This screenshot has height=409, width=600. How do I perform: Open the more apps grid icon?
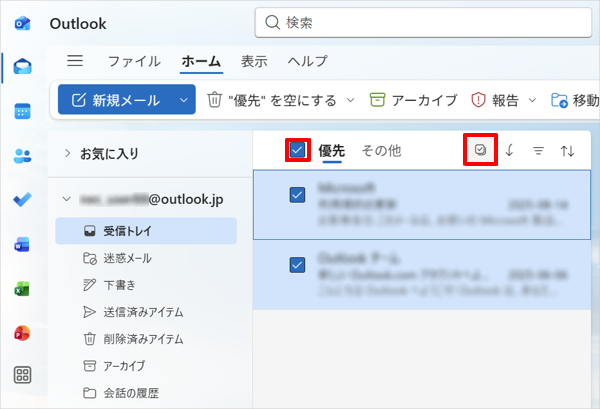(23, 375)
